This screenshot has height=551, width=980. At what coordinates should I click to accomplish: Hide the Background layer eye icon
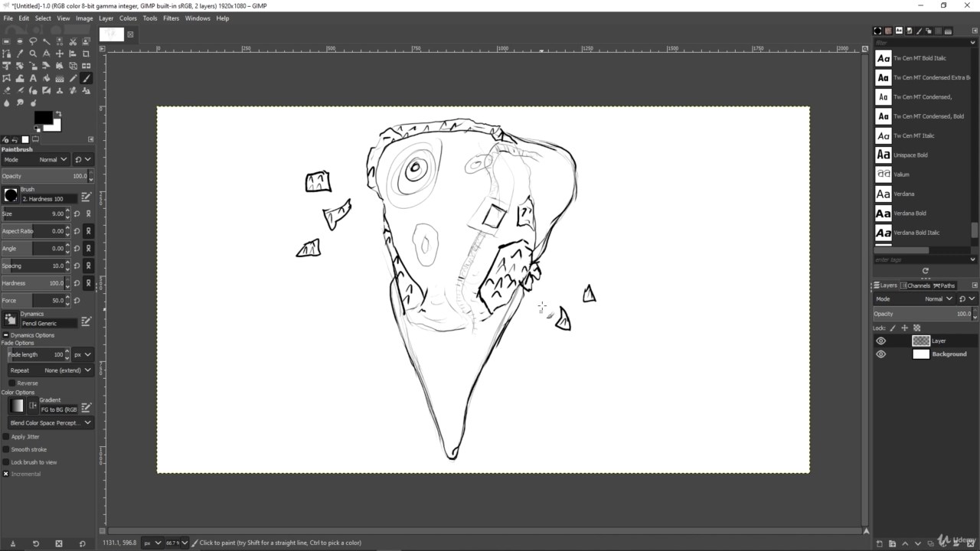(x=880, y=354)
